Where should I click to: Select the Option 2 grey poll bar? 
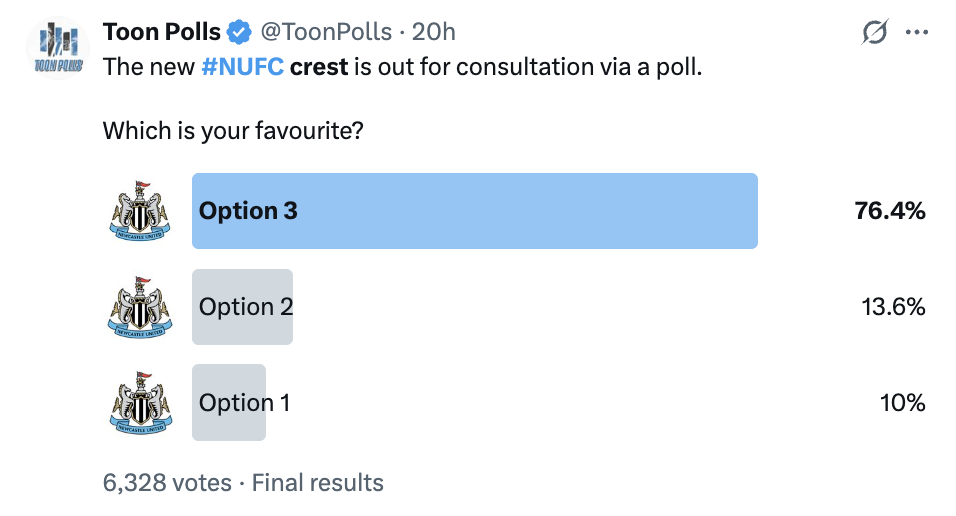click(x=243, y=307)
